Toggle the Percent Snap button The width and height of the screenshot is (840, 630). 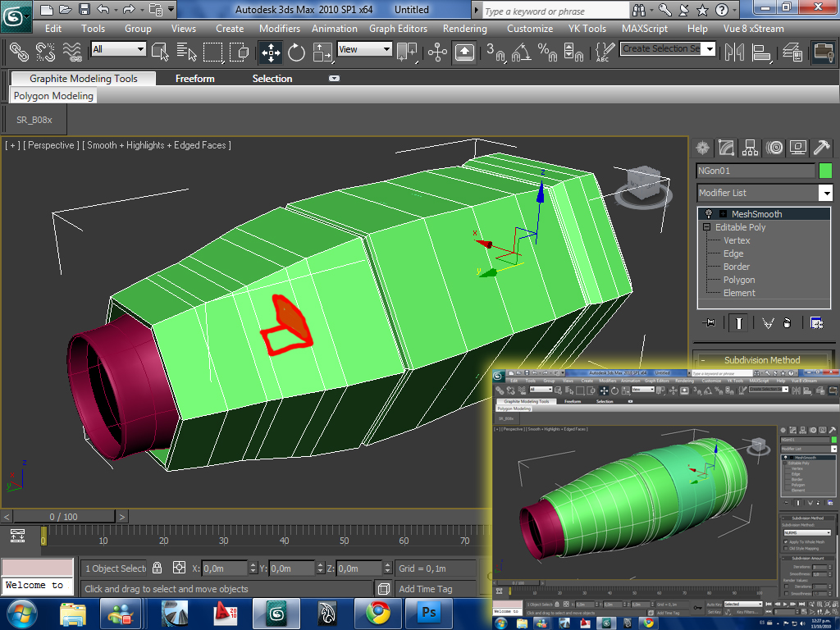point(547,52)
